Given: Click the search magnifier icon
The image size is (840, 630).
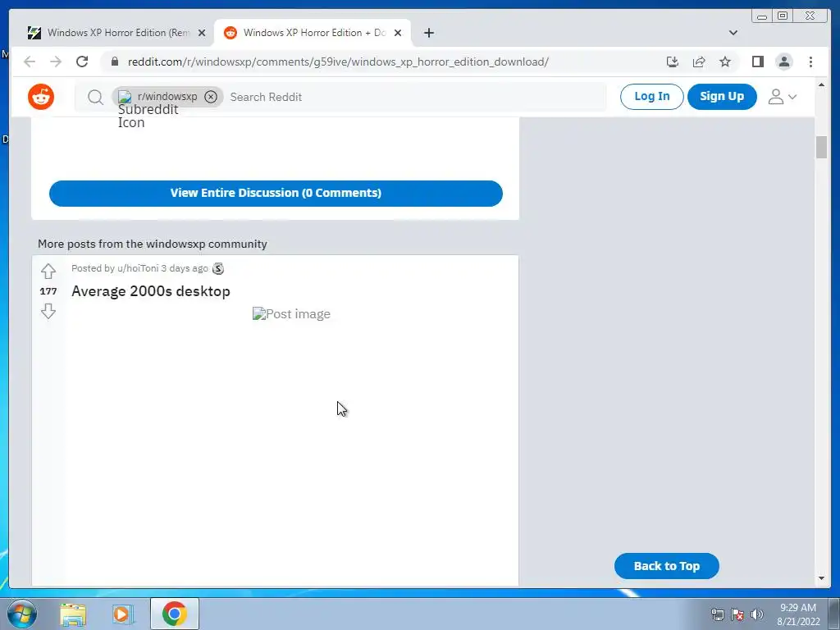Looking at the screenshot, I should coord(95,97).
